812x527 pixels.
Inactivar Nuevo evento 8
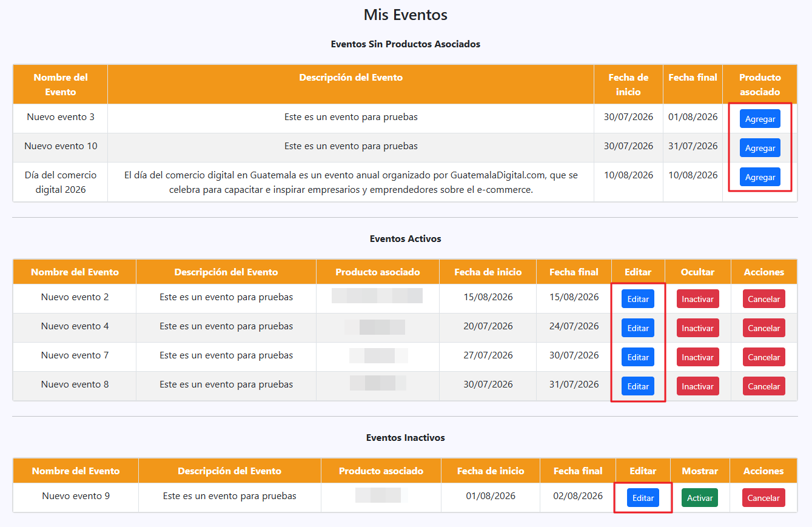(x=697, y=386)
